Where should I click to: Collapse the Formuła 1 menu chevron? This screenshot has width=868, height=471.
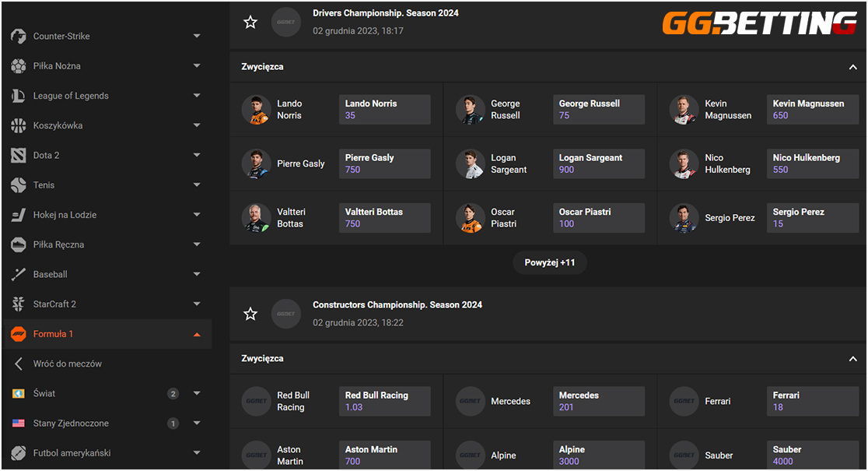pyautogui.click(x=197, y=335)
